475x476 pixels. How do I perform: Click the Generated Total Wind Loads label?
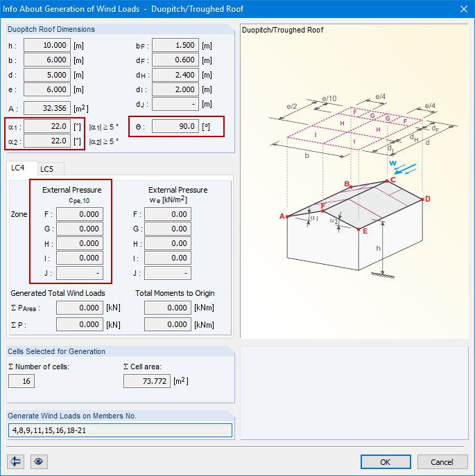(58, 293)
